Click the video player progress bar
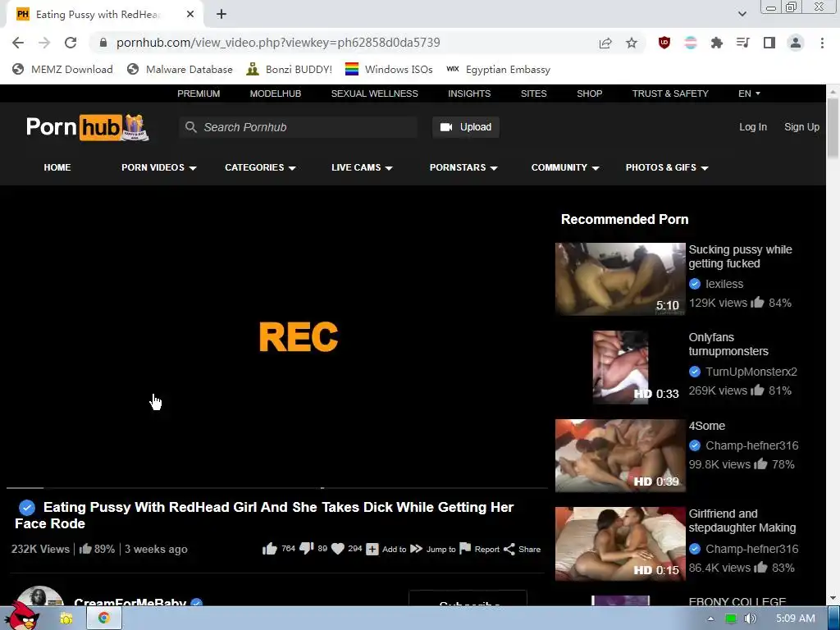This screenshot has width=840, height=630. [277, 488]
